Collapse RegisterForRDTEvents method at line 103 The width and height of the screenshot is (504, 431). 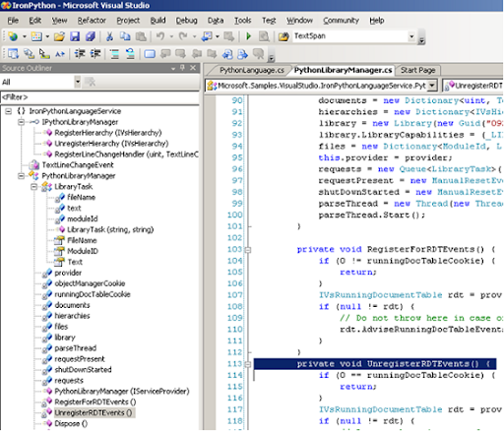coord(248,250)
